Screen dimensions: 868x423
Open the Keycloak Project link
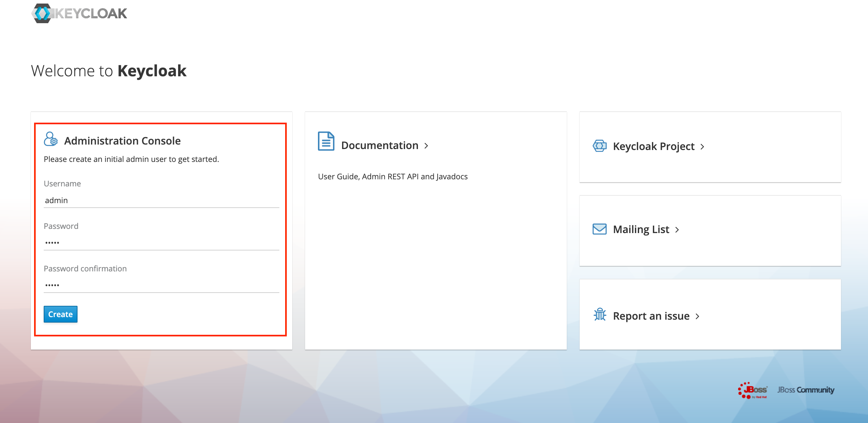click(653, 146)
